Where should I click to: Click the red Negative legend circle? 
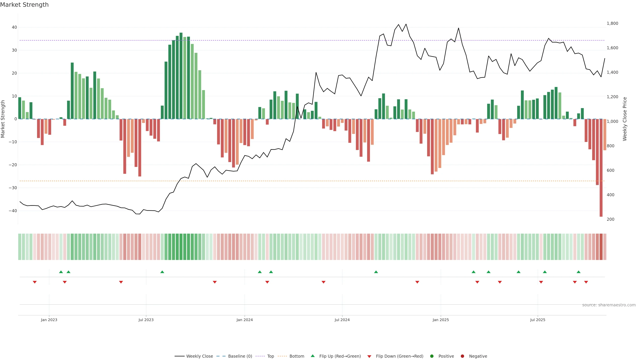coord(462,356)
